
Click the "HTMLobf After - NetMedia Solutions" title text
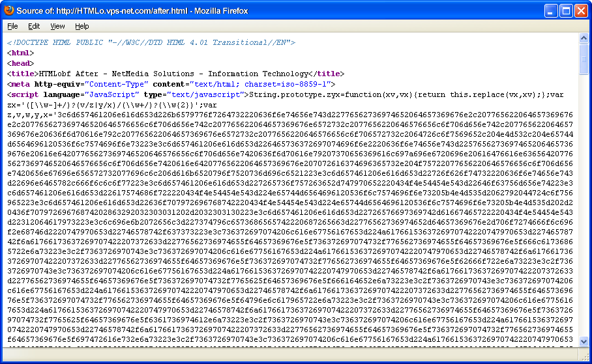(x=173, y=74)
